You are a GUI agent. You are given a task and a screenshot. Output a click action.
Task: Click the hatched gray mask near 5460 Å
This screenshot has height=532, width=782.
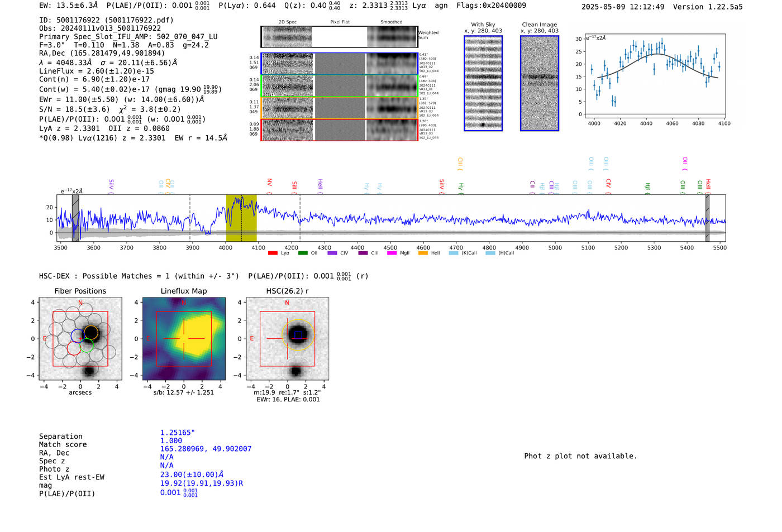[x=707, y=218]
